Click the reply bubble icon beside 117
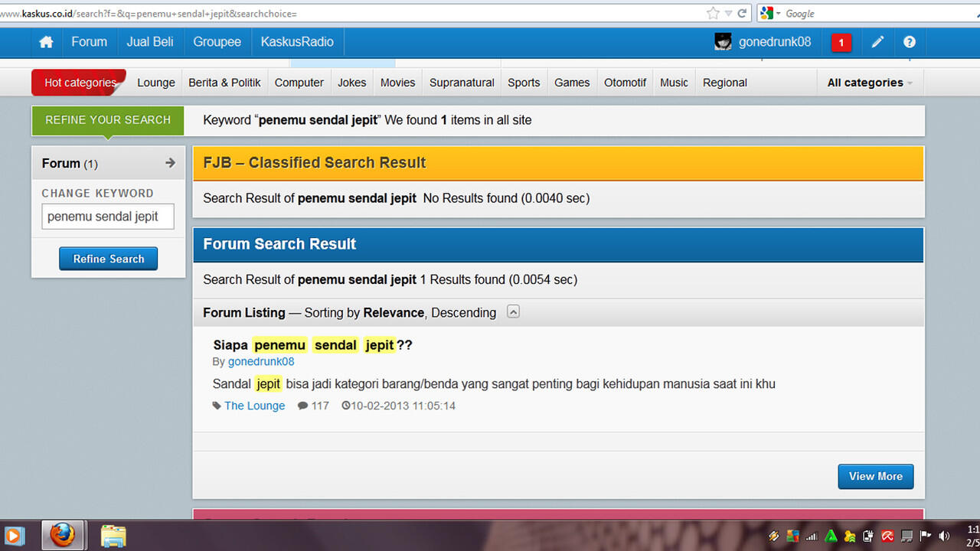Screen dimensions: 980x551 pyautogui.click(x=303, y=406)
